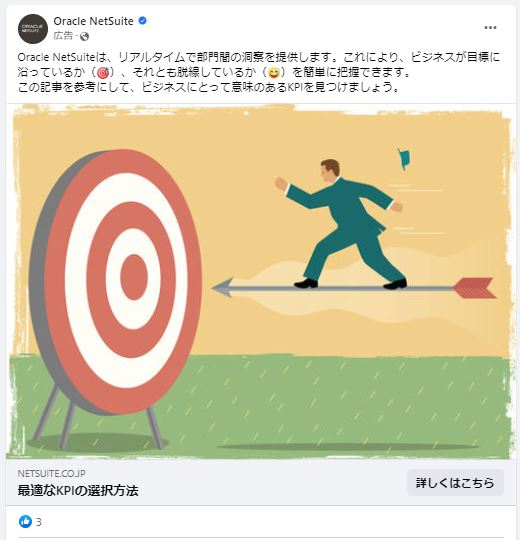Open the Oracle NetSuite profile avatar
The width and height of the screenshot is (520, 540).
pyautogui.click(x=33, y=29)
